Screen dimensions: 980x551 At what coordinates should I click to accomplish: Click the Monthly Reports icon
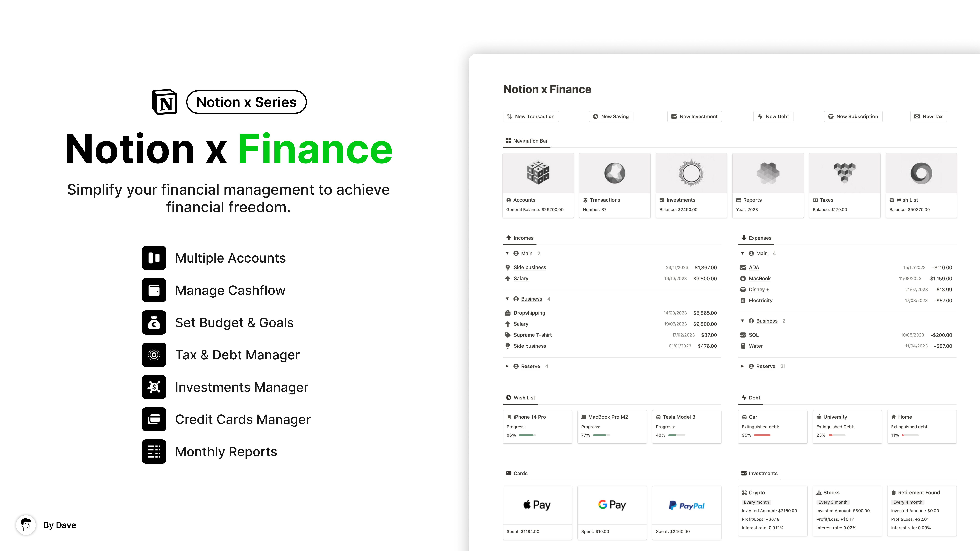point(154,452)
